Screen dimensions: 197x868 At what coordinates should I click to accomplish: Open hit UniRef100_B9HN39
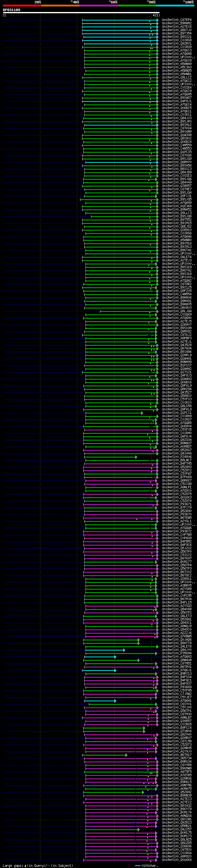pos(176,795)
